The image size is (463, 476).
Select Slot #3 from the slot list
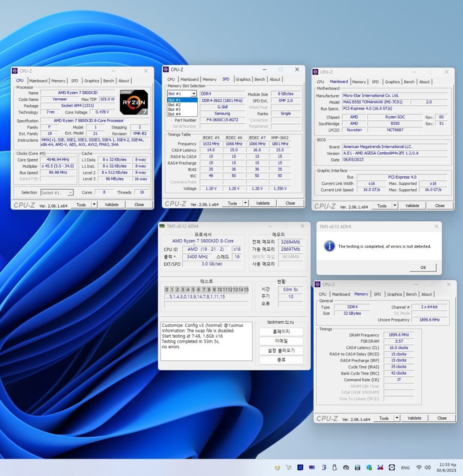[182, 109]
